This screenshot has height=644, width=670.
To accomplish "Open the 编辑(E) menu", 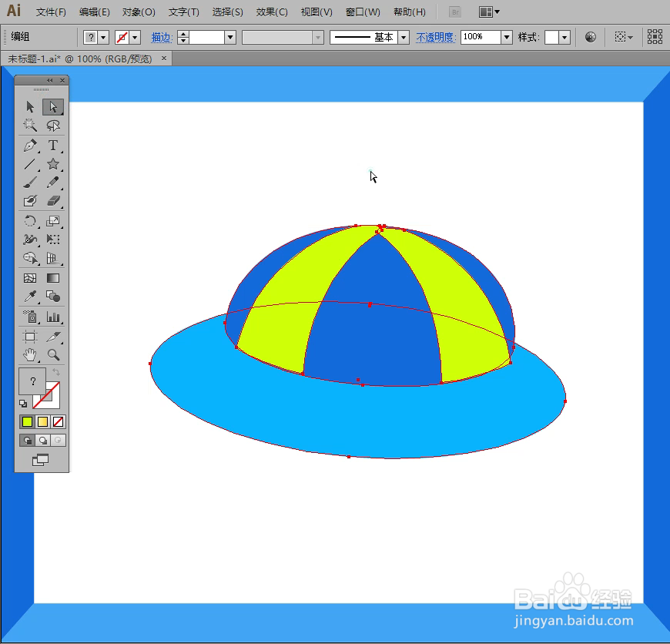I will point(94,12).
